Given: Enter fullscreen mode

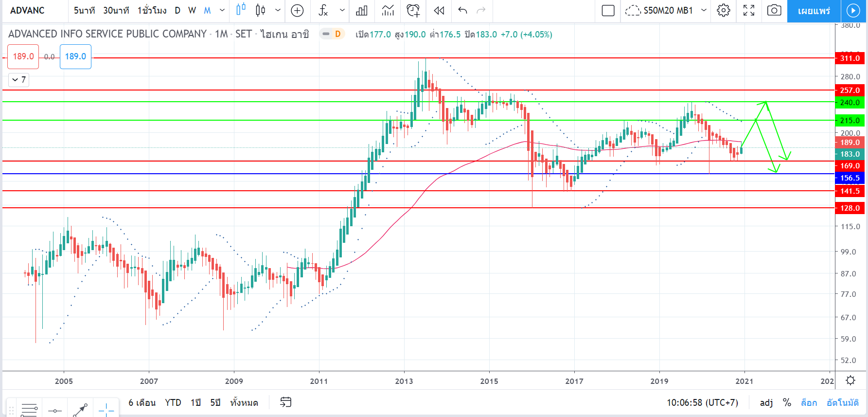Looking at the screenshot, I should coord(749,10).
